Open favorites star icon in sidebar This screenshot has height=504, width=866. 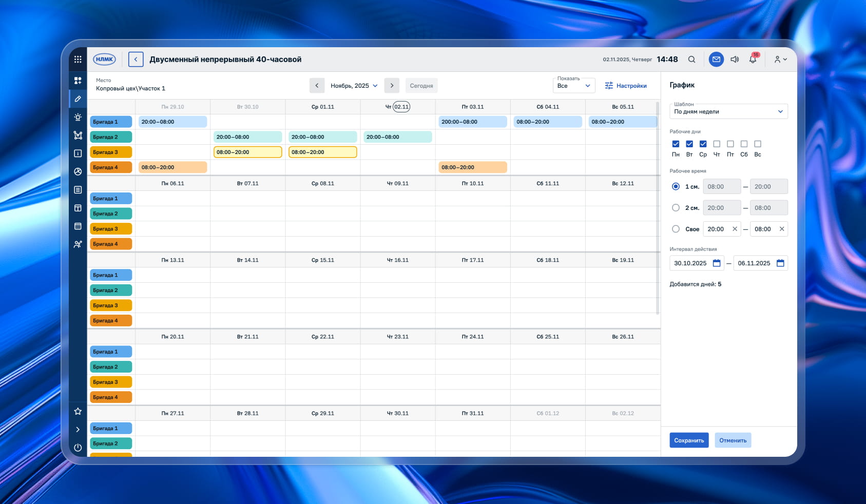(x=78, y=411)
